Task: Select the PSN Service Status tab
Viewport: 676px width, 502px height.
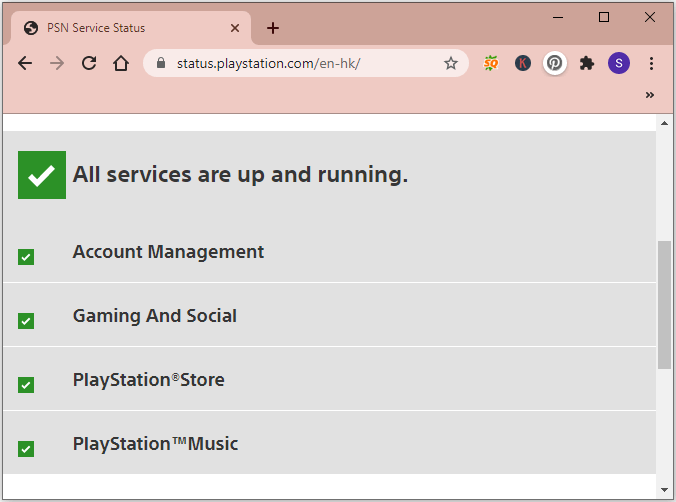Action: (x=131, y=28)
